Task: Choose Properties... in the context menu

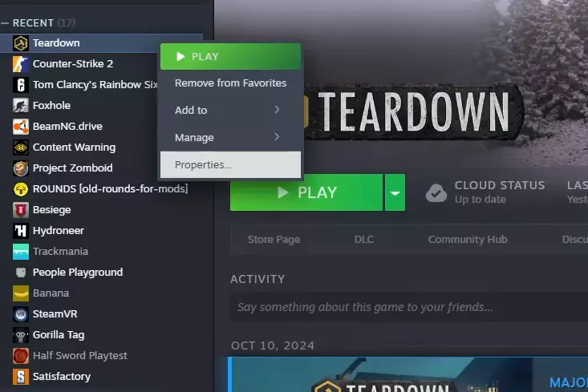Action: tap(230, 165)
